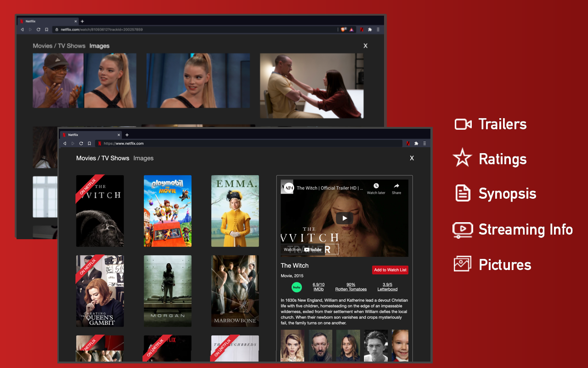This screenshot has height=368, width=588.
Task: Click the Trailers camera icon
Action: (462, 124)
